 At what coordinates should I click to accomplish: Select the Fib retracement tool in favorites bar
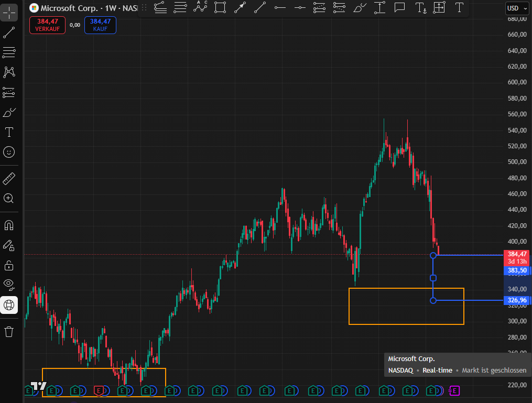tap(180, 7)
